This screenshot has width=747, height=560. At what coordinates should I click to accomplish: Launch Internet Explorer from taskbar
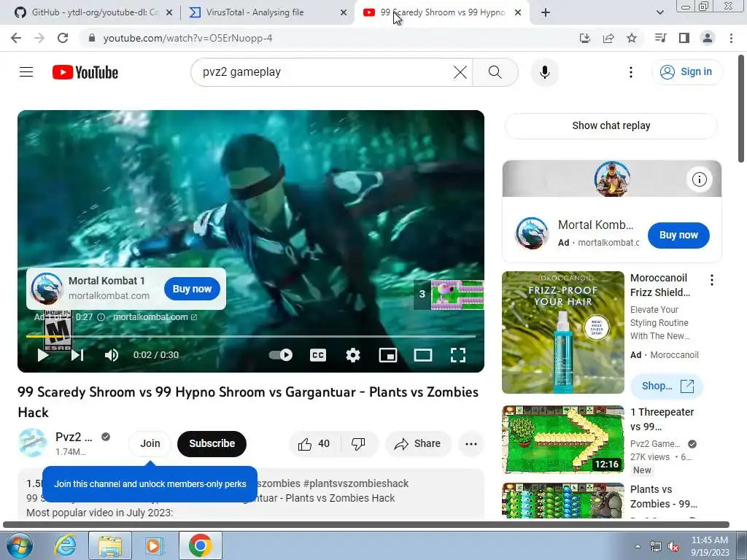(x=65, y=545)
